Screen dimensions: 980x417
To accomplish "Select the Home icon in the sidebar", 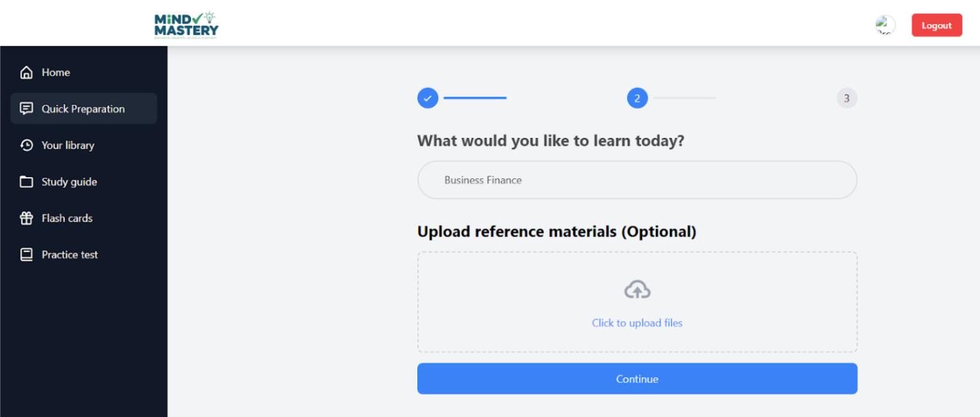I will click(x=26, y=72).
